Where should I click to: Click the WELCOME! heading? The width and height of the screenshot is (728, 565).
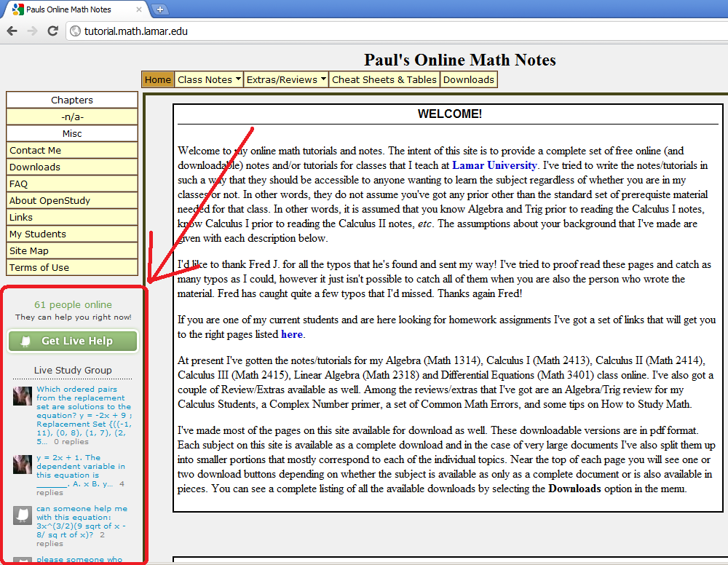[449, 114]
